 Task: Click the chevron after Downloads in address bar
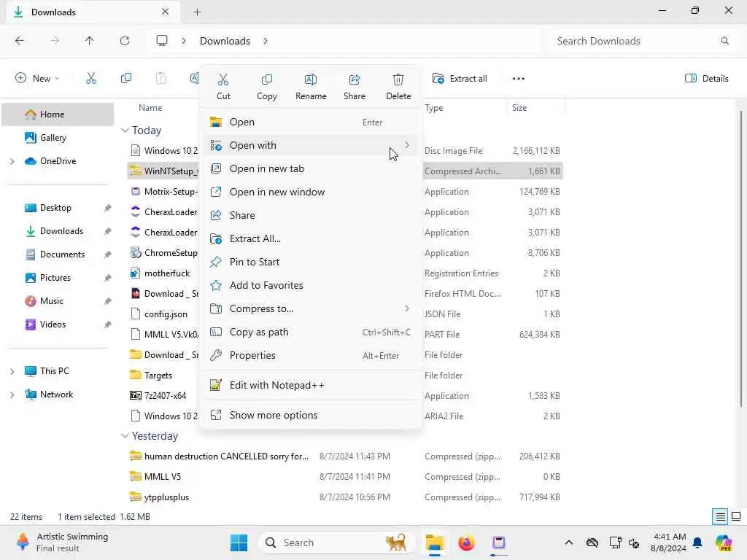click(x=266, y=41)
